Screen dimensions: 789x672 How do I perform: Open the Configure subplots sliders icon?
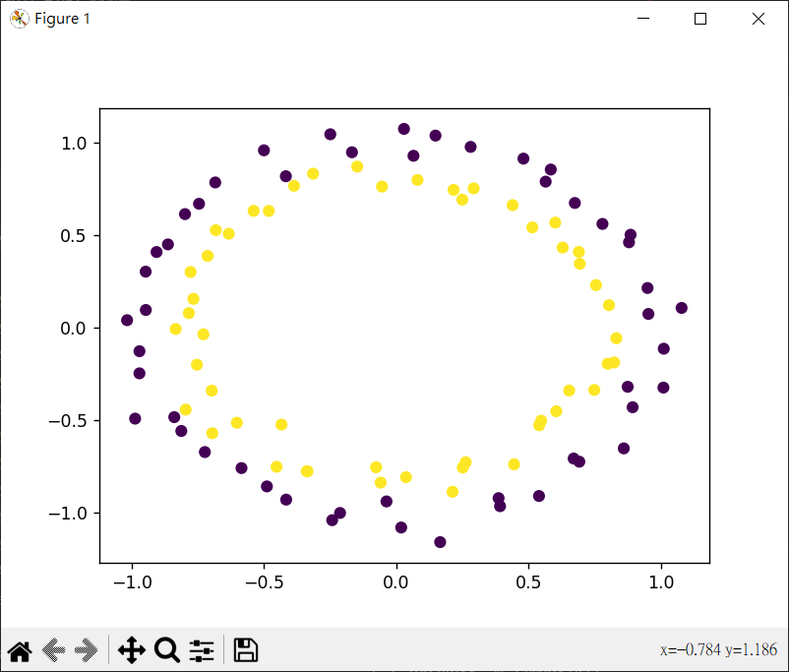[202, 649]
